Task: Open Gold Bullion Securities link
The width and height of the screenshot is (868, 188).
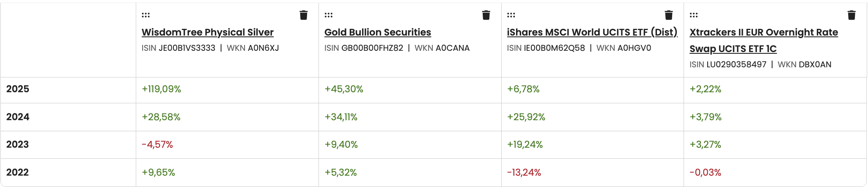Action: pos(378,32)
